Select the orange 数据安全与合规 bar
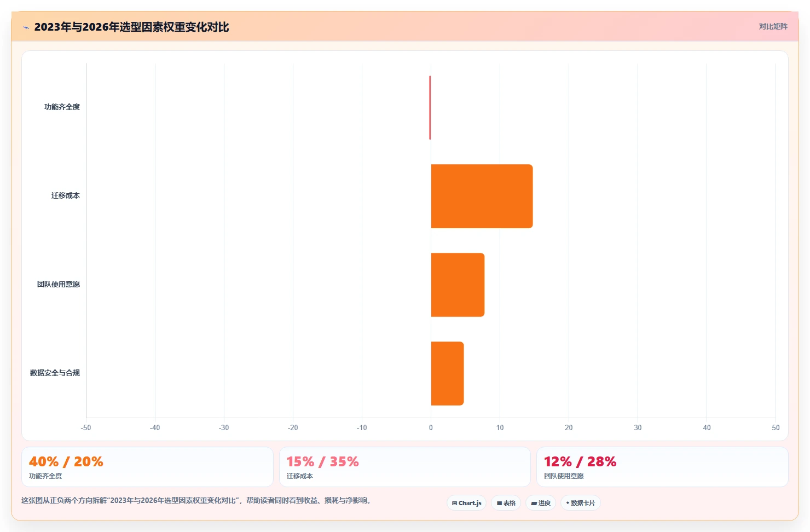 [x=447, y=373]
